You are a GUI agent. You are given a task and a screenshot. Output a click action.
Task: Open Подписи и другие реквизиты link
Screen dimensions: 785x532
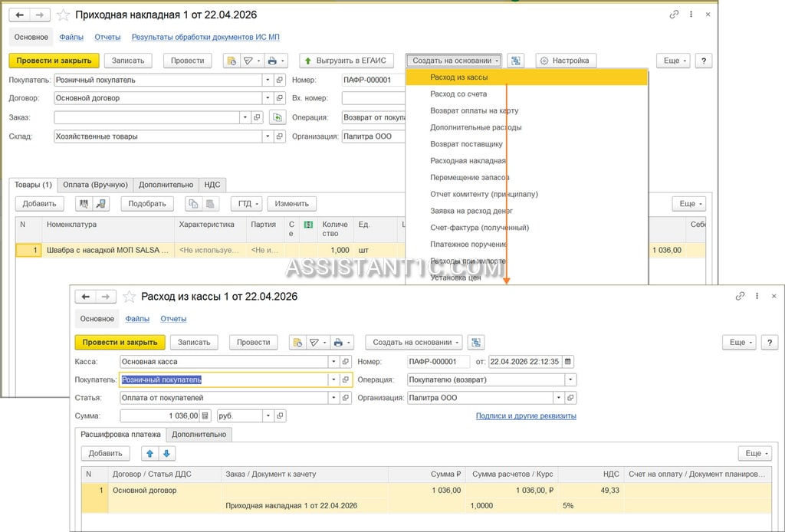tap(526, 416)
